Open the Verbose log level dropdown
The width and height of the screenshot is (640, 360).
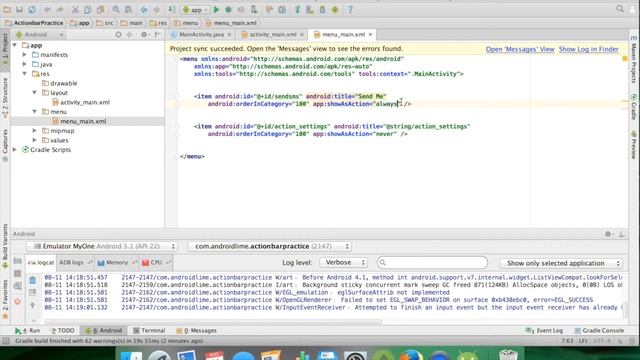click(344, 262)
